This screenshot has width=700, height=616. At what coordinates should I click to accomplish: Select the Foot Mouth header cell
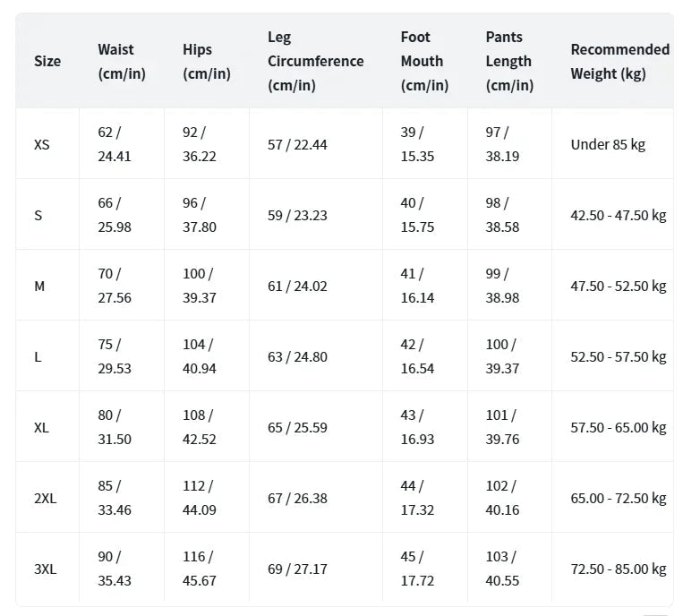point(424,62)
